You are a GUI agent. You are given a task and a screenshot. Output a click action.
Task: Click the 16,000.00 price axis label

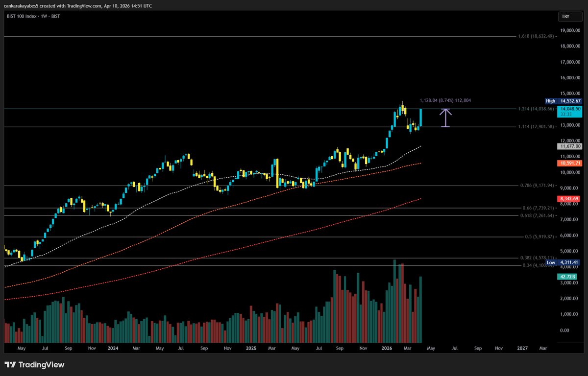[570, 78]
